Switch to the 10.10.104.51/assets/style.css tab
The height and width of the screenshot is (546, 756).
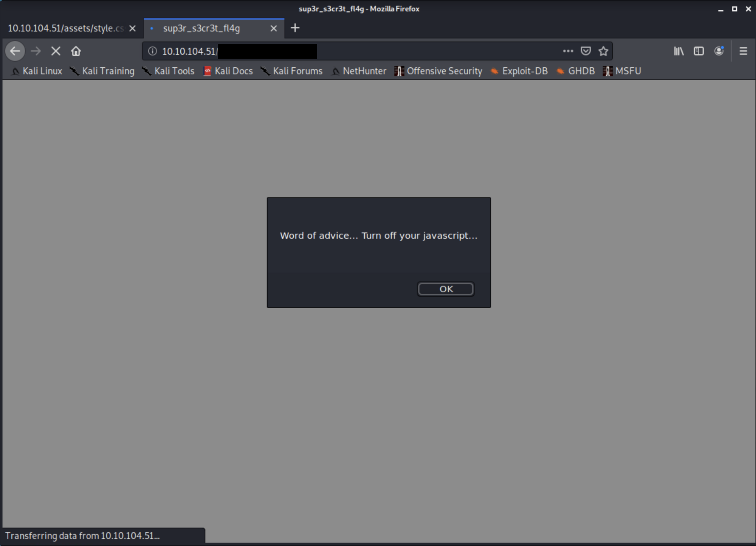point(65,28)
